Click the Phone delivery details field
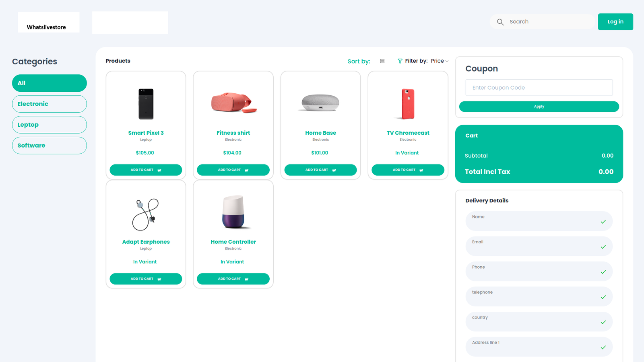This screenshot has width=644, height=362. click(539, 271)
